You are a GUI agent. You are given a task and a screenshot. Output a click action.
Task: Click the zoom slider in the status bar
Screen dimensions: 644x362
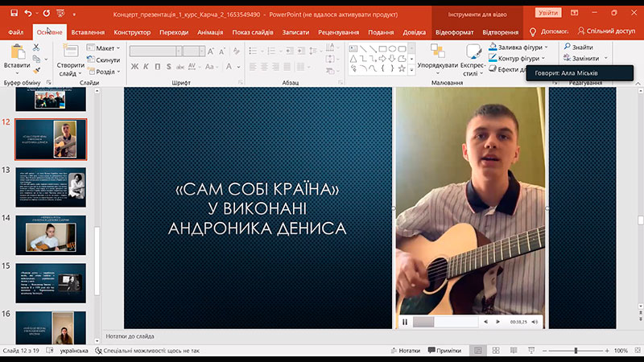[576, 351]
